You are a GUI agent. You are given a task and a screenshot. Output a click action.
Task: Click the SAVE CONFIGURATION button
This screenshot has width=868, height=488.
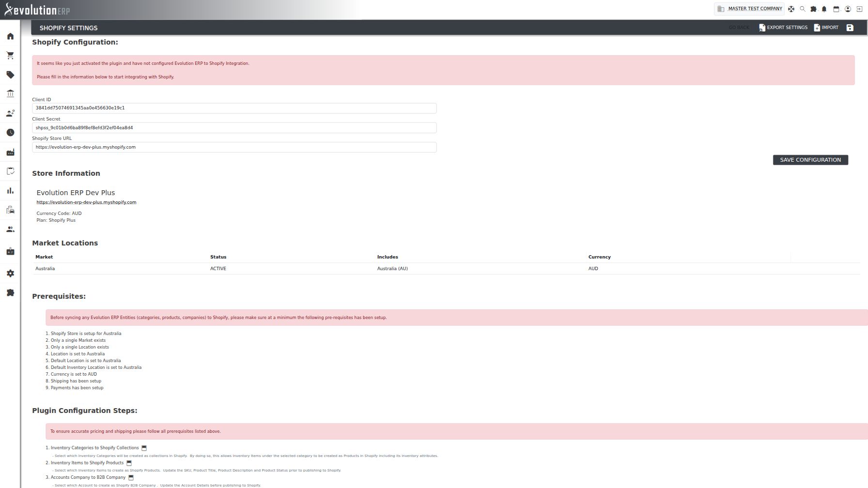pos(810,160)
